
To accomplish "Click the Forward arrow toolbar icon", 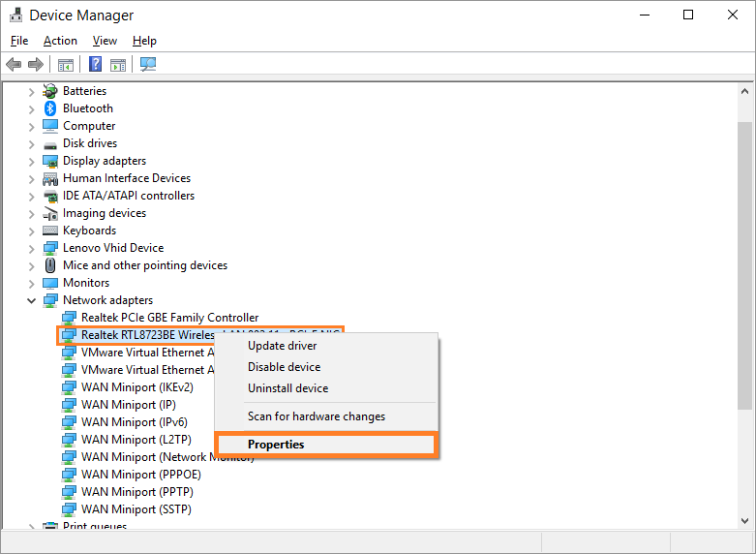I will tap(36, 64).
